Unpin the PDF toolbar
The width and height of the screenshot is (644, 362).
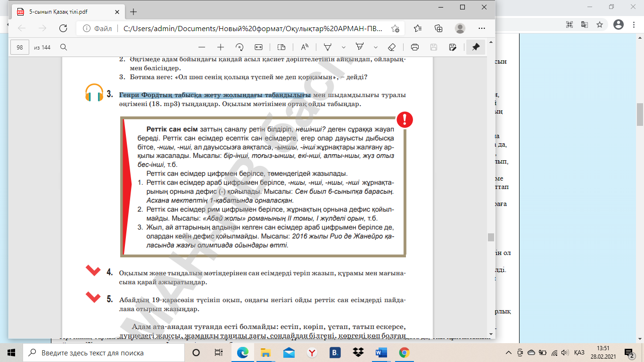click(476, 47)
